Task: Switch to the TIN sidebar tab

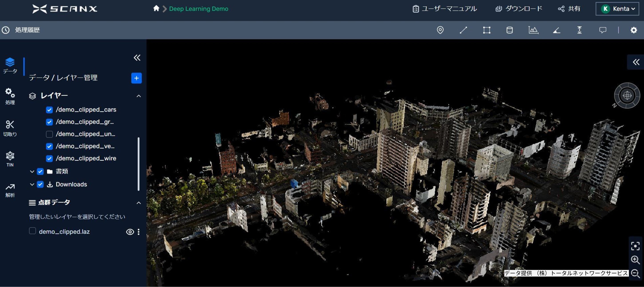Action: [x=10, y=159]
